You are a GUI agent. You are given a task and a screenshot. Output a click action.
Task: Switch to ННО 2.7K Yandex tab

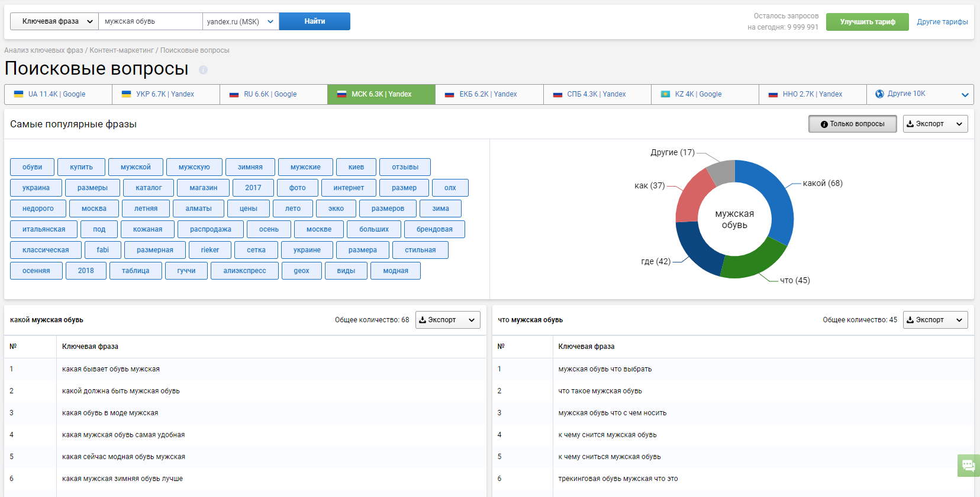(x=813, y=94)
